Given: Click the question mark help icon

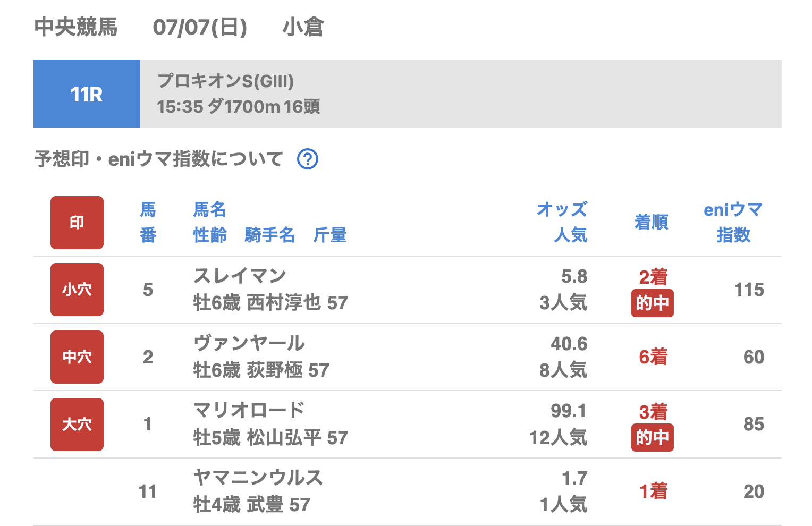Looking at the screenshot, I should (x=307, y=159).
